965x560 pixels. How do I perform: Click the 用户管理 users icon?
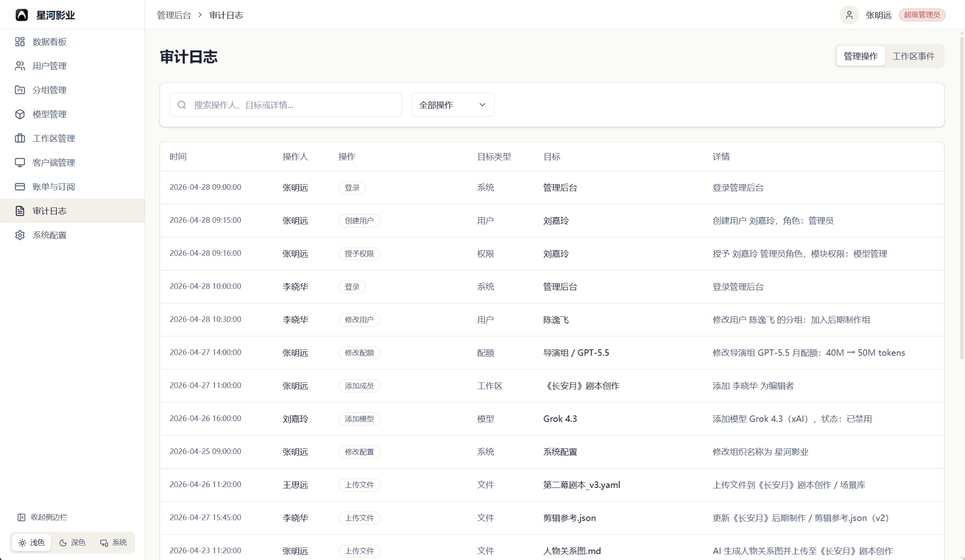tap(20, 66)
